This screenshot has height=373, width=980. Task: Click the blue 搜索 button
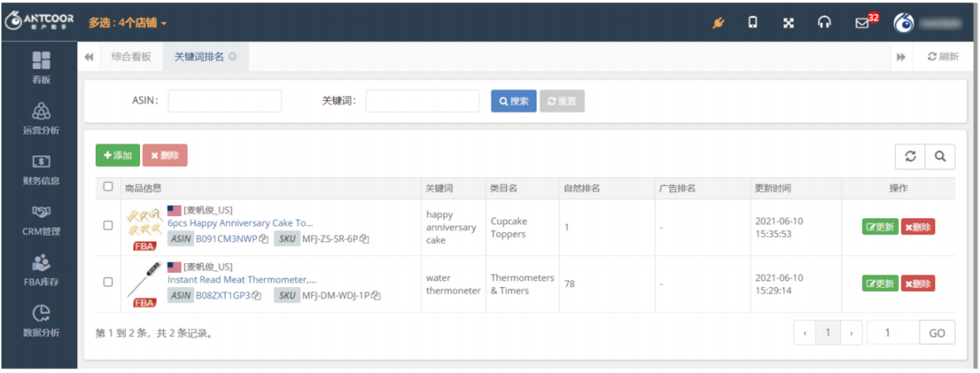click(513, 101)
